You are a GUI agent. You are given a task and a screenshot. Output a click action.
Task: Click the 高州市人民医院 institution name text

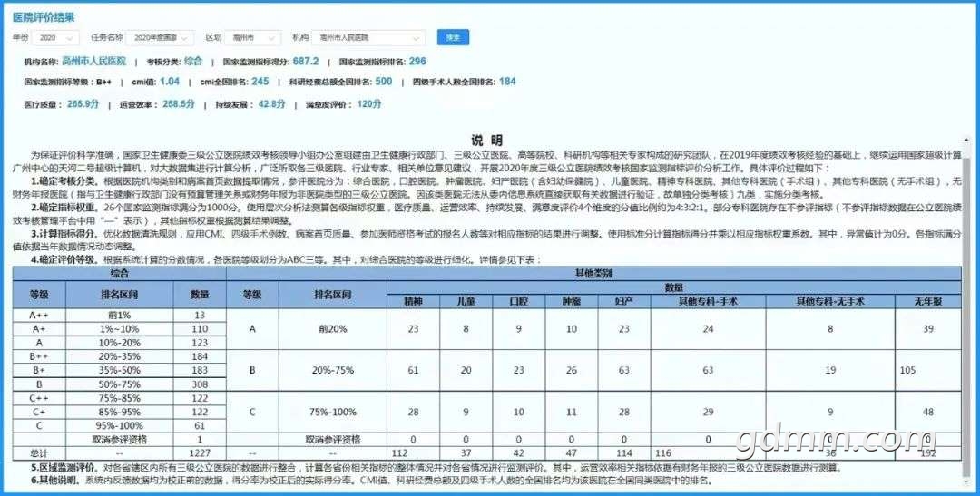coord(93,62)
